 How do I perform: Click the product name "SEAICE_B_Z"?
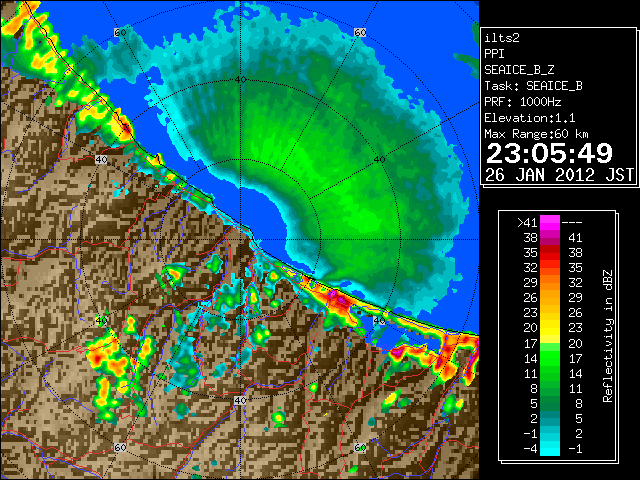click(519, 70)
